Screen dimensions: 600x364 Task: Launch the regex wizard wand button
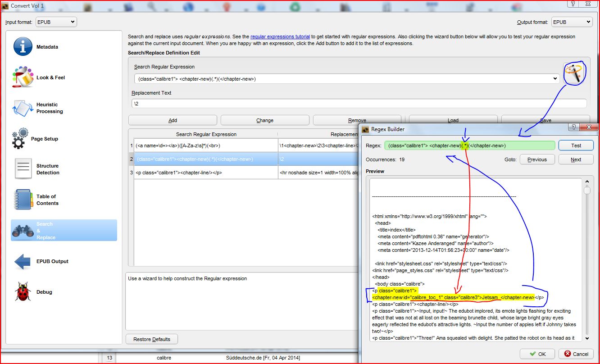574,73
